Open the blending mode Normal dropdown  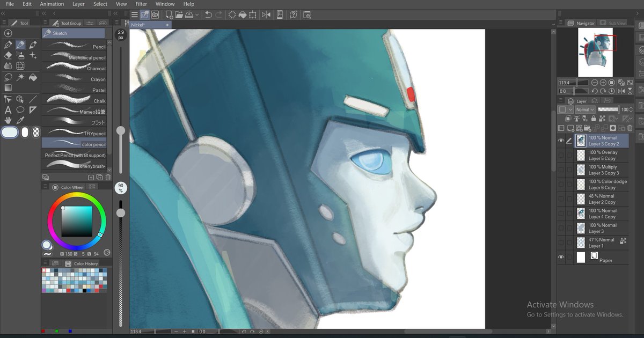point(585,109)
